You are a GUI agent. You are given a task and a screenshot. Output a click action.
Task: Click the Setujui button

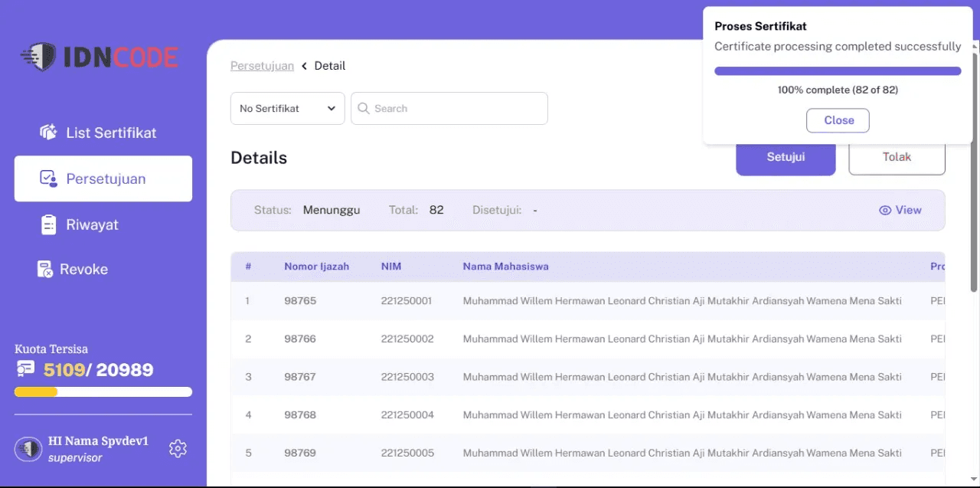coord(786,157)
